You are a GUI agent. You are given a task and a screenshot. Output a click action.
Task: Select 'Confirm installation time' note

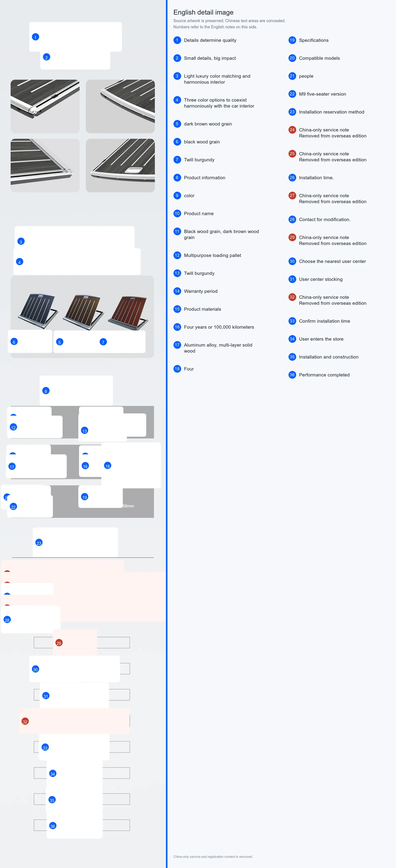(324, 321)
